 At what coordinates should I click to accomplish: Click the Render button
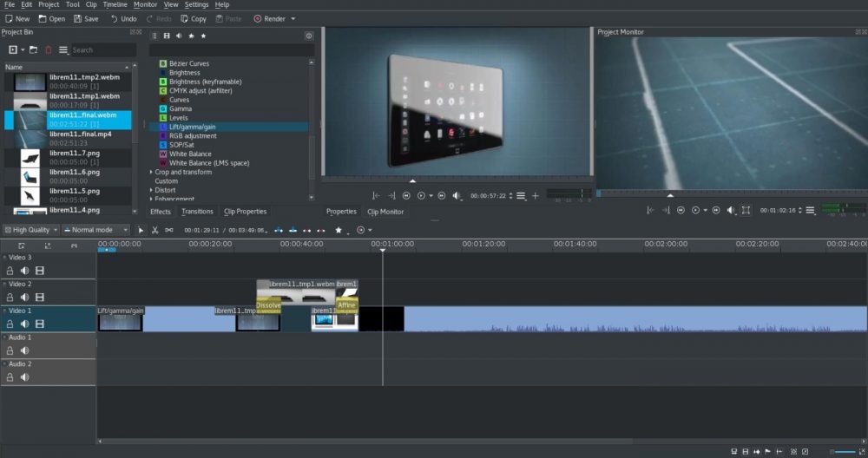[x=270, y=19]
